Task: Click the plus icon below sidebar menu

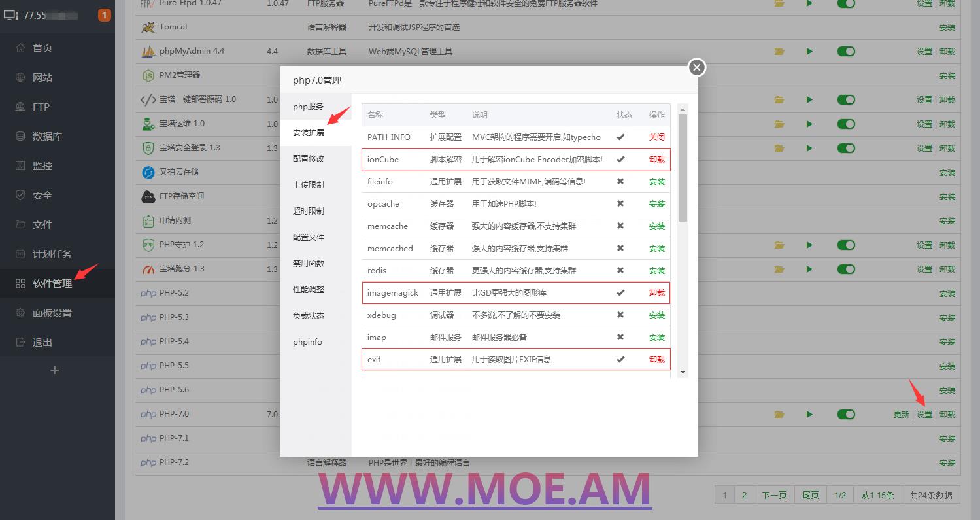Action: click(x=55, y=370)
